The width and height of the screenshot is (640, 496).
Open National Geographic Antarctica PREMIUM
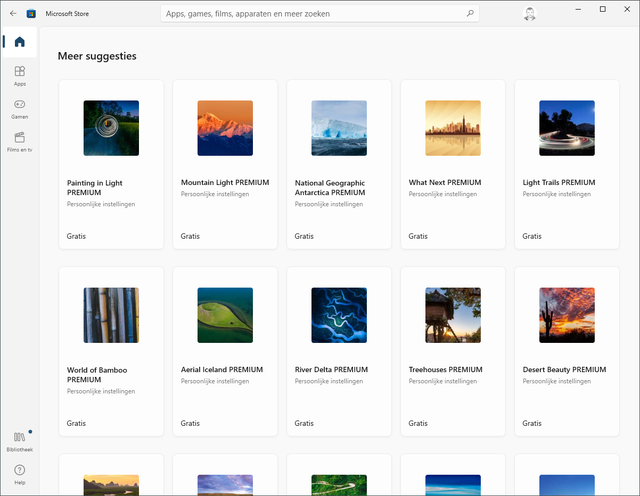tap(339, 128)
